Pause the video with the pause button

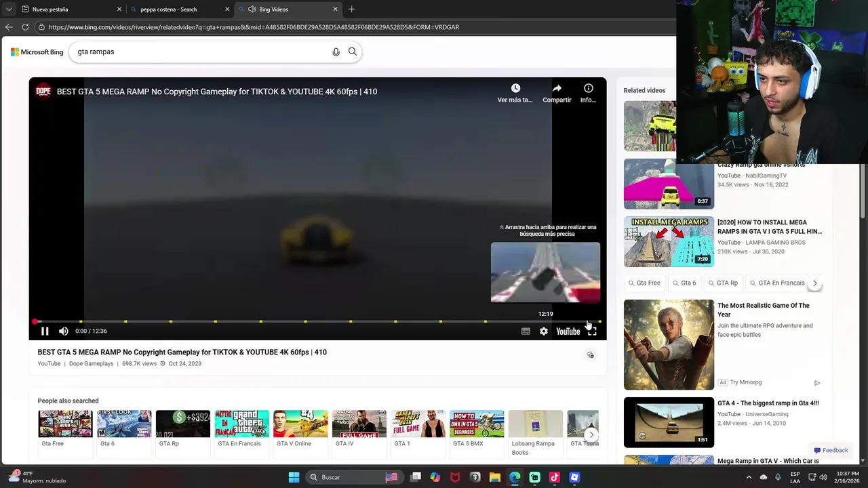pyautogui.click(x=45, y=331)
